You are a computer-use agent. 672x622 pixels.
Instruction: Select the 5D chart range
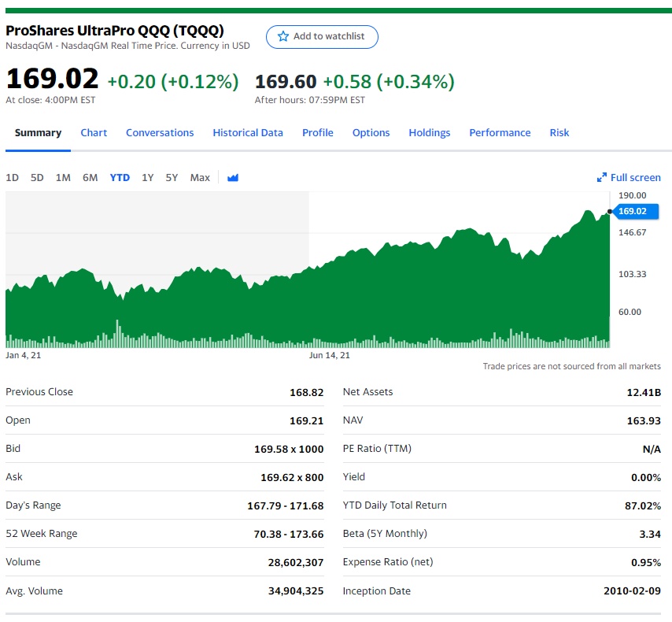click(37, 178)
